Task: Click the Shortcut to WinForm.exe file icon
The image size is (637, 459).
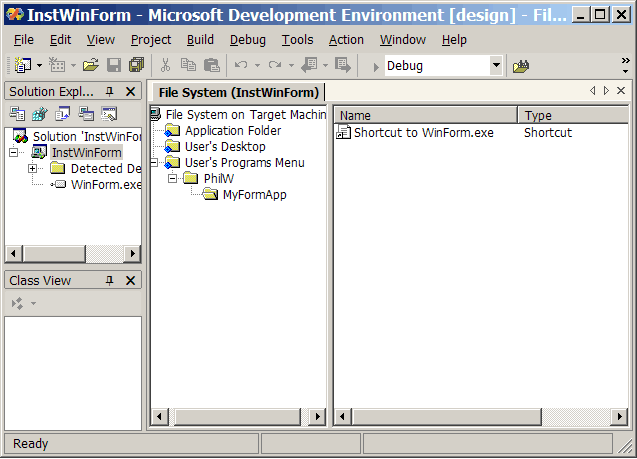Action: 343,133
